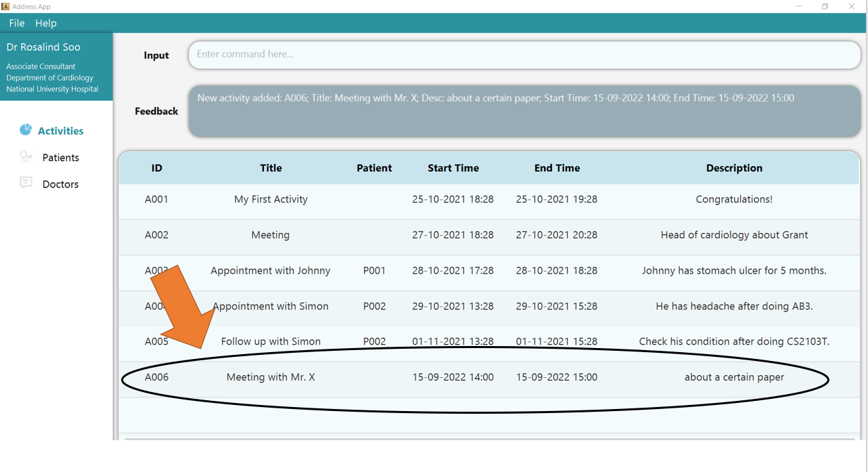This screenshot has height=472, width=868.
Task: Switch to the Doctors tab
Action: pos(60,184)
